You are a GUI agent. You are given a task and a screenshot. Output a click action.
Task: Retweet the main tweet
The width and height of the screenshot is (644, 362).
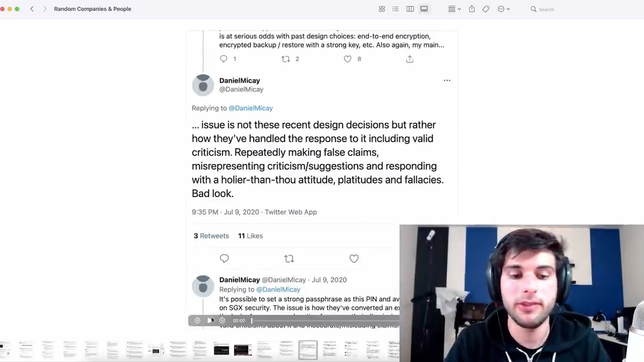coord(289,258)
